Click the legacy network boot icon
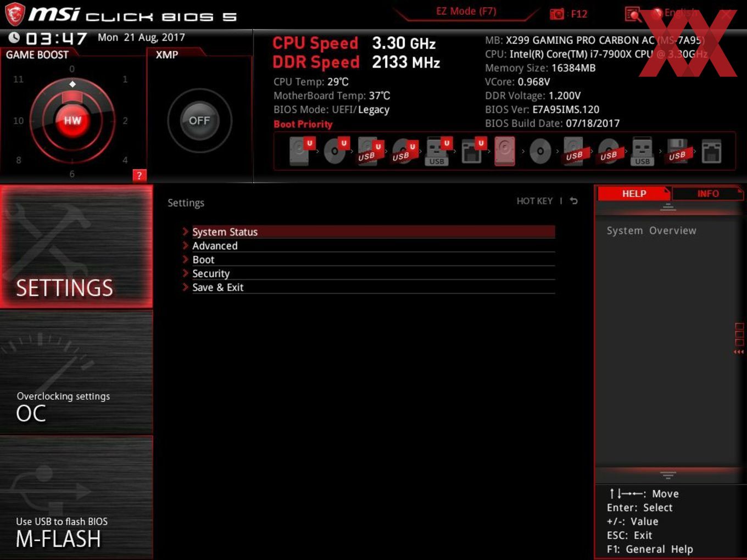The width and height of the screenshot is (747, 560). pyautogui.click(x=711, y=151)
